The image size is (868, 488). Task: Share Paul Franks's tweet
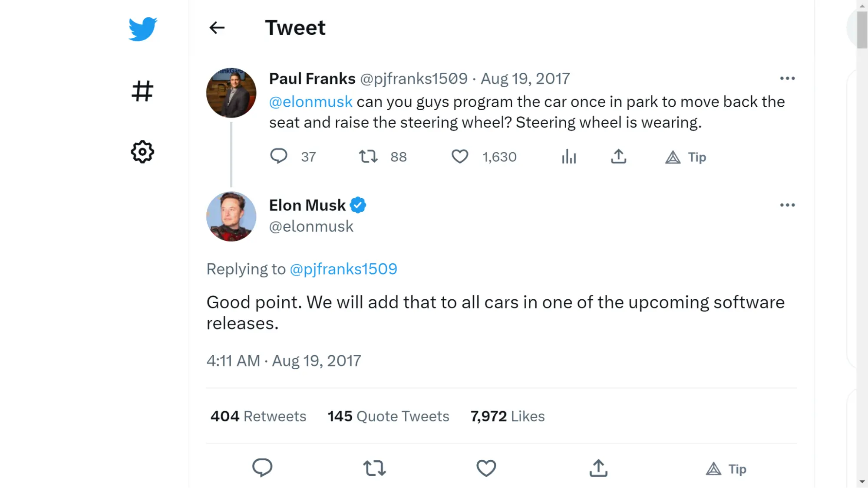[x=619, y=157]
